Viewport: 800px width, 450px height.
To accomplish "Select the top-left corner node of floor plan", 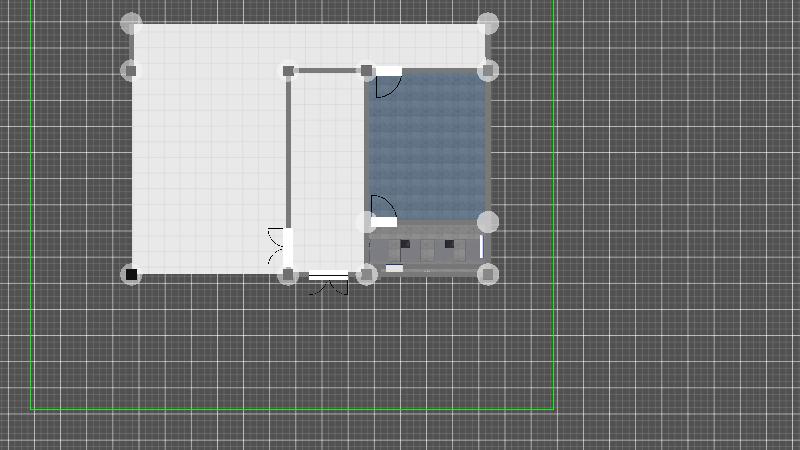I will coord(131,23).
